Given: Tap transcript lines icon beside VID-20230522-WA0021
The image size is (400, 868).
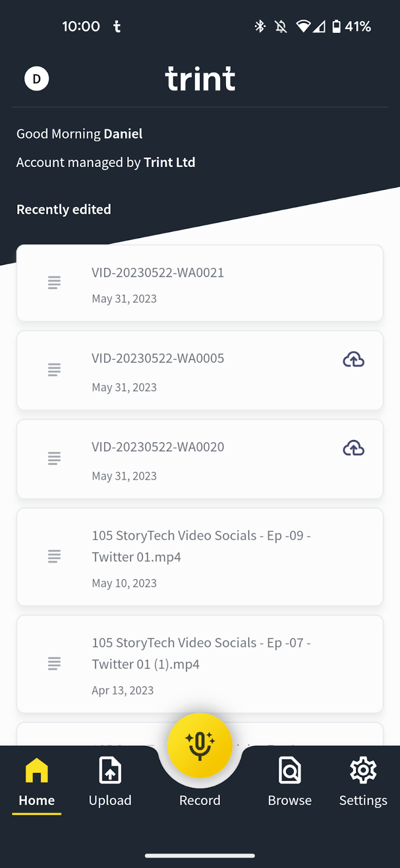Looking at the screenshot, I should click(54, 283).
